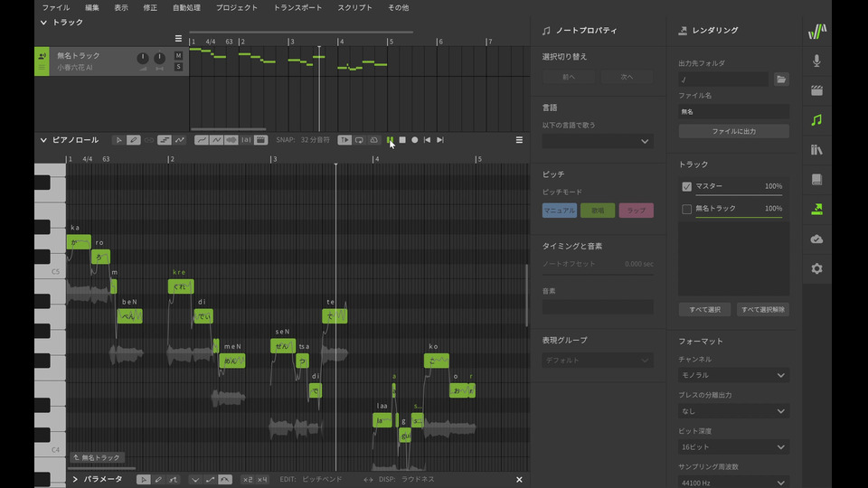Viewport: 868px width, 488px height.
Task: Collapse the ピアノロール section
Action: [43, 140]
